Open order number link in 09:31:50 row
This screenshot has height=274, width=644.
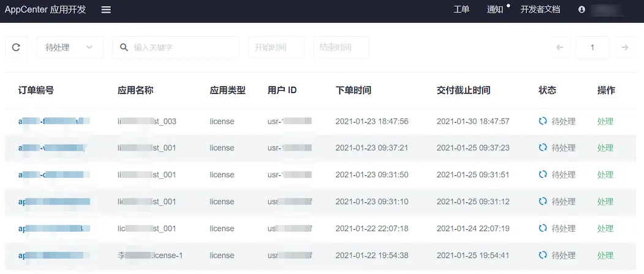click(54, 175)
